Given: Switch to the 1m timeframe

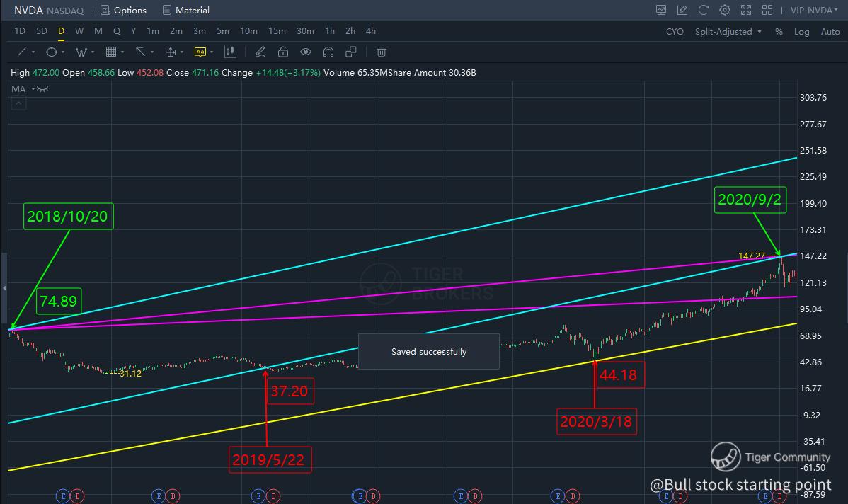Looking at the screenshot, I should coord(153,31).
